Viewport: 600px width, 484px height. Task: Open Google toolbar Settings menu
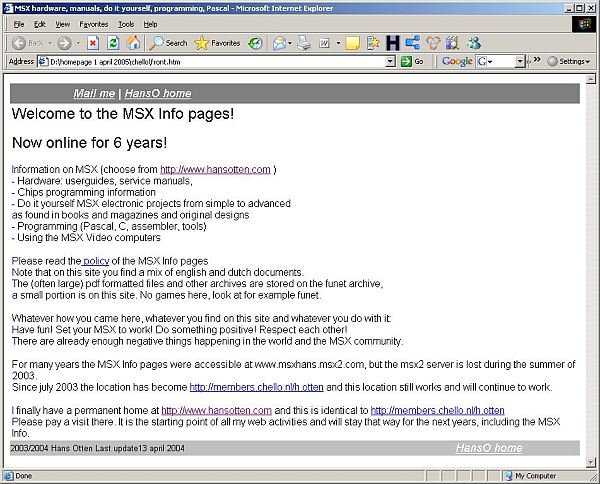point(569,61)
